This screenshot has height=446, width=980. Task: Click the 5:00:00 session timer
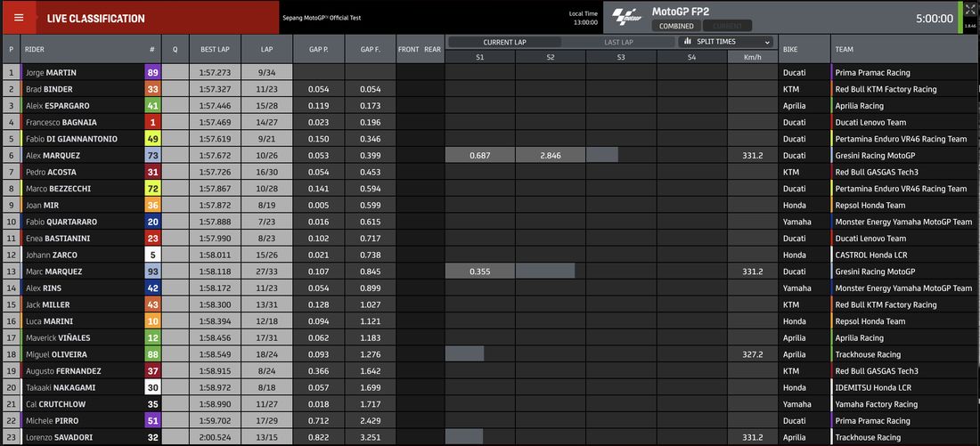(x=935, y=19)
